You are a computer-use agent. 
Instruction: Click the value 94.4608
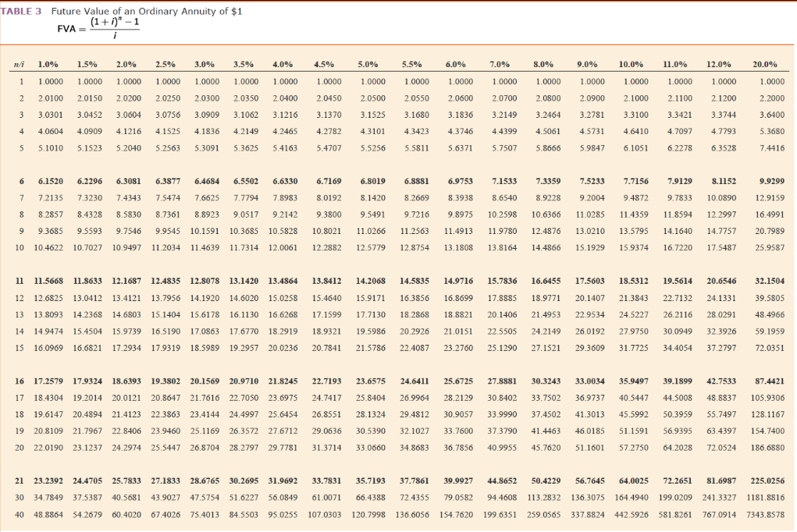[502, 498]
